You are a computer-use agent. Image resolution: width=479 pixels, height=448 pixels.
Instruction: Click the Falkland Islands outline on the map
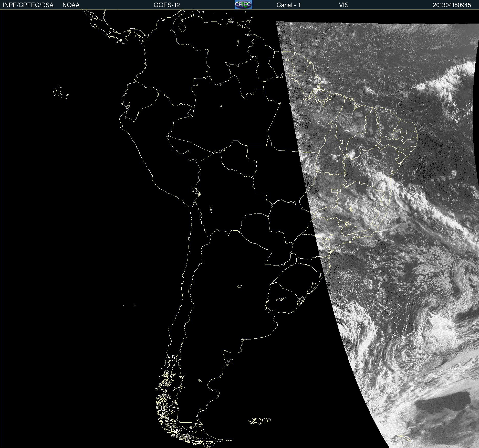coord(259,421)
